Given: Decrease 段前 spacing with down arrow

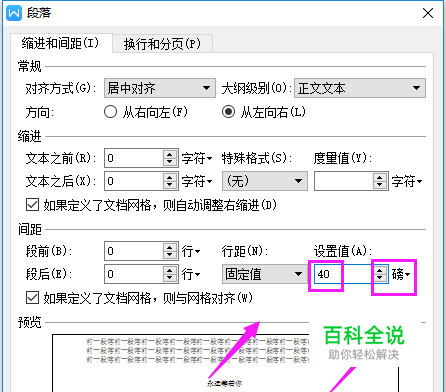Looking at the screenshot, I should tap(170, 255).
